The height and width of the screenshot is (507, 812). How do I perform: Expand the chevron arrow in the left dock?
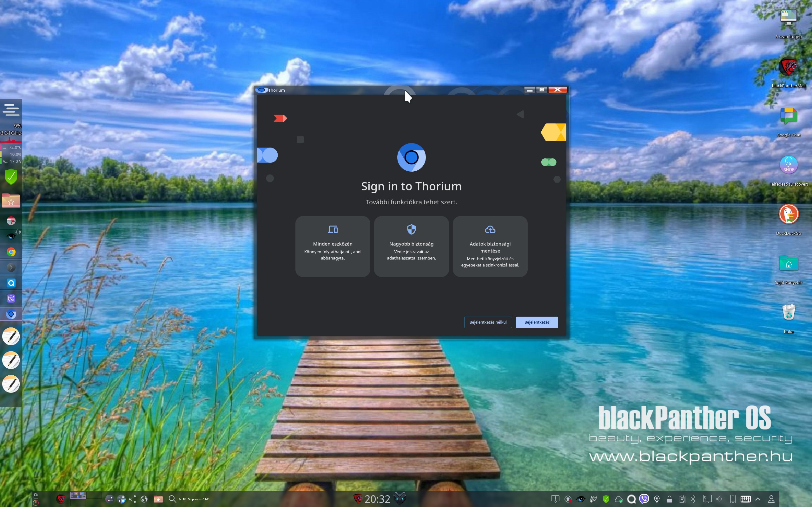[11, 267]
